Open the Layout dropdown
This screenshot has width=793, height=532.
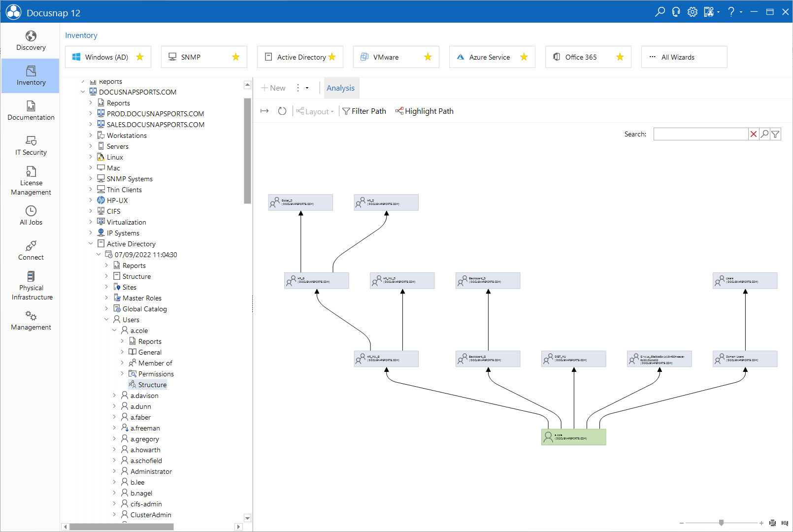[315, 111]
